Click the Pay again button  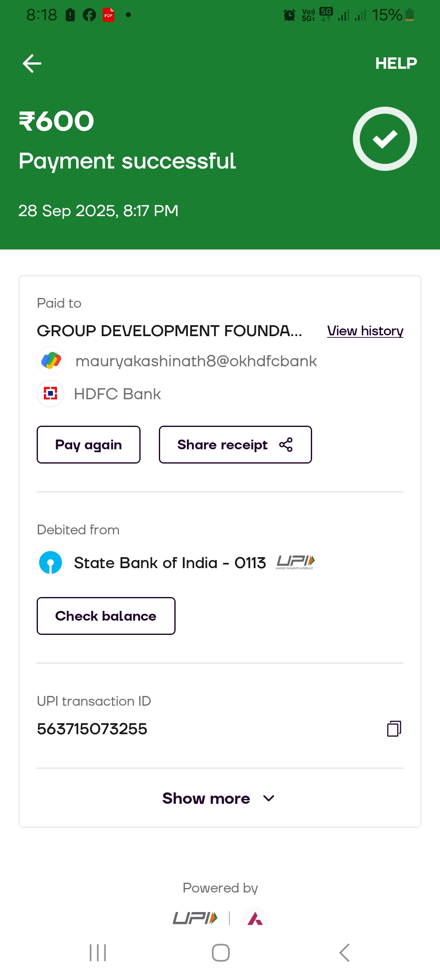click(88, 445)
